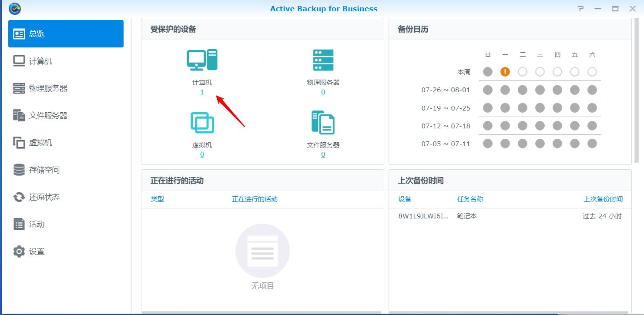
Task: Click the large 物理服务器 rack icon
Action: 323,60
